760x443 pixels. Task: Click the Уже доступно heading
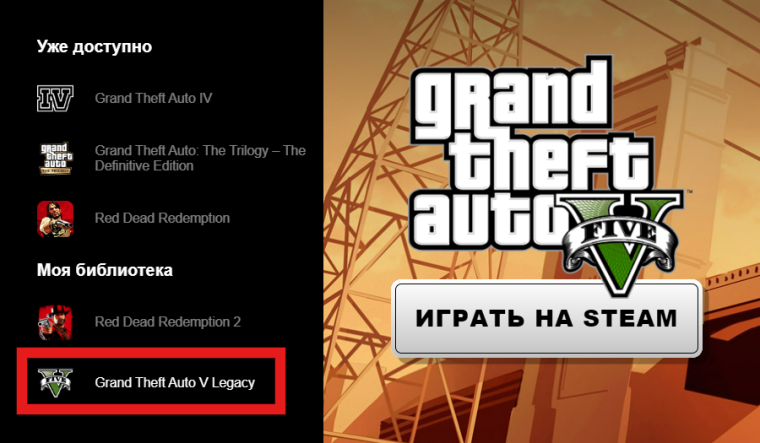coord(95,47)
